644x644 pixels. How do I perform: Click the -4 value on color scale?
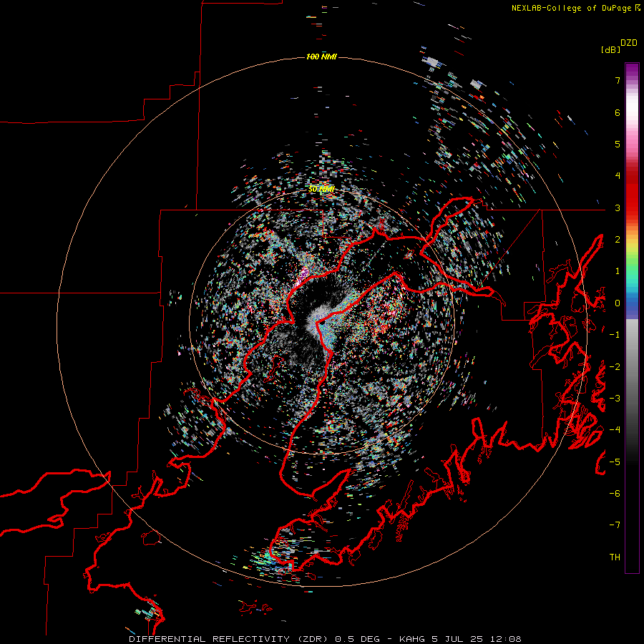tap(615, 430)
